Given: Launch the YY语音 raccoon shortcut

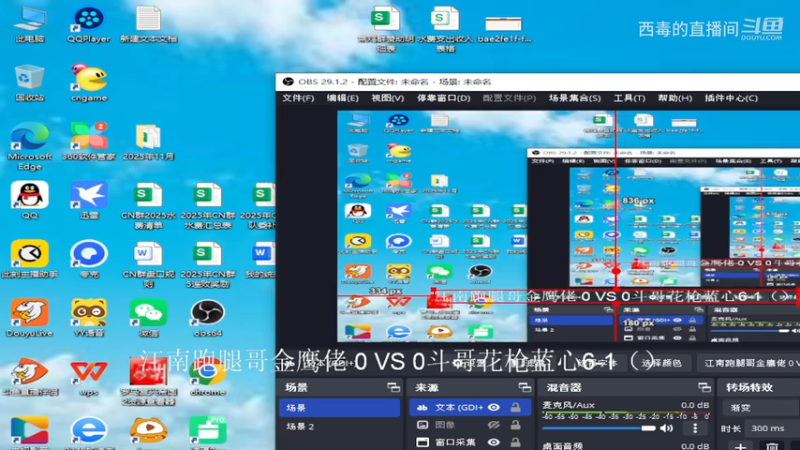Looking at the screenshot, I should pos(89,318).
